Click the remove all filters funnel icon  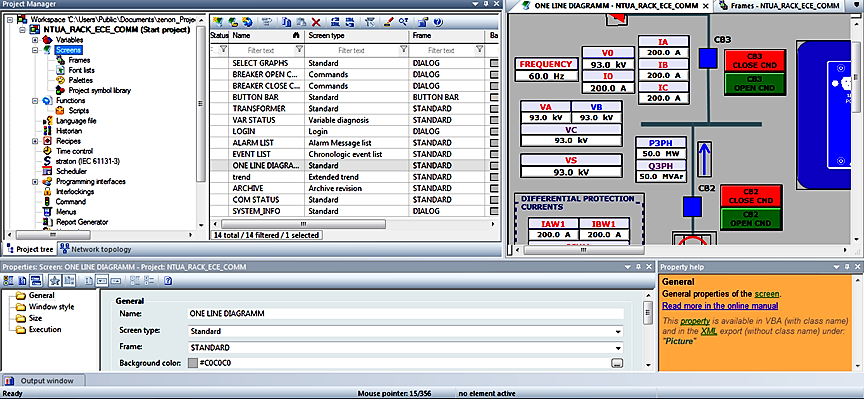click(x=370, y=22)
